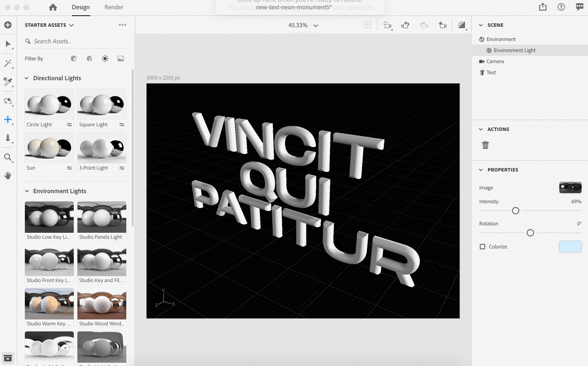
Task: Collapse the Directional Lights section
Action: pos(26,78)
